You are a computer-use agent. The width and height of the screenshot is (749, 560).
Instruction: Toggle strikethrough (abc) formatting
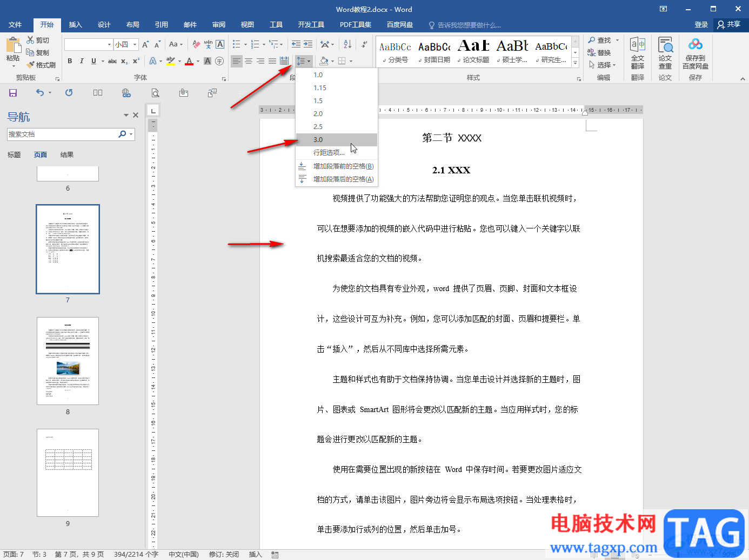coord(112,61)
